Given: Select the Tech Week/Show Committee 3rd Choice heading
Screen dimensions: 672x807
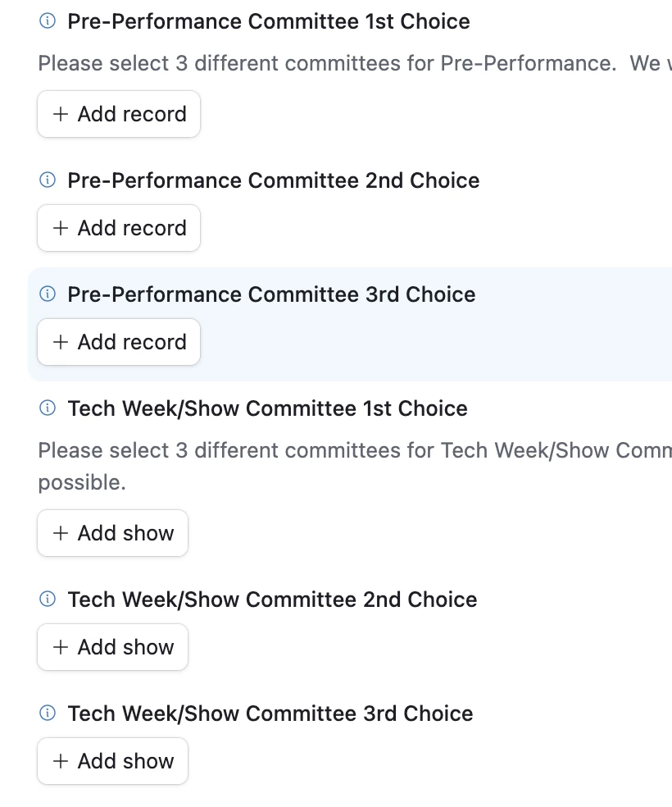Looking at the screenshot, I should [x=270, y=714].
